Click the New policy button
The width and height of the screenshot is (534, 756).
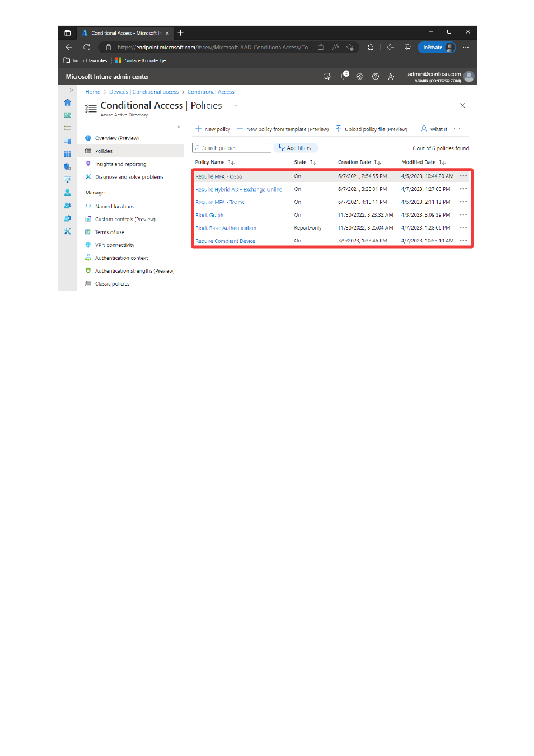tap(213, 129)
